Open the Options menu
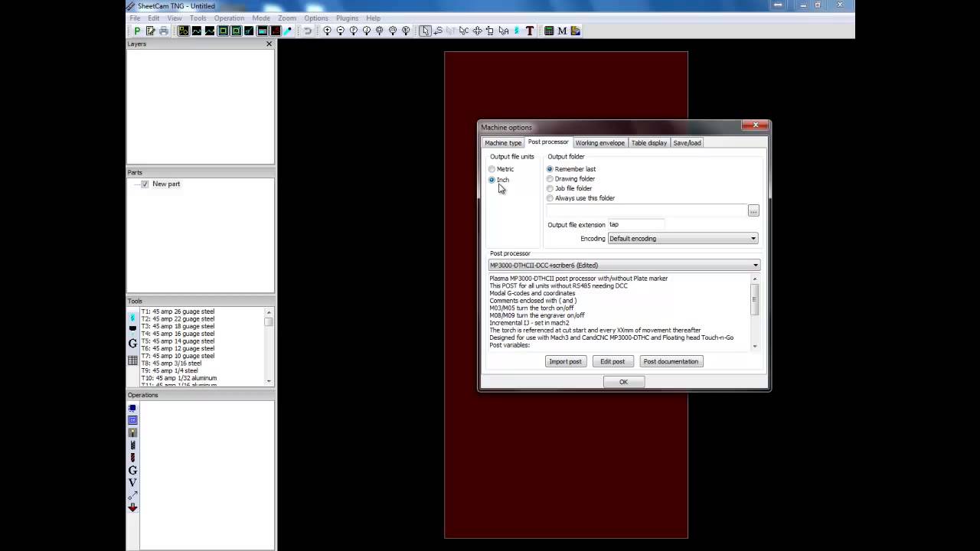This screenshot has width=980, height=551. click(316, 18)
